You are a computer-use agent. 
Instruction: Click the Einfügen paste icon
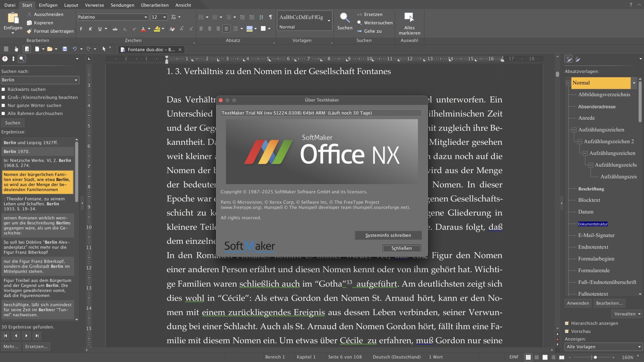13,18
